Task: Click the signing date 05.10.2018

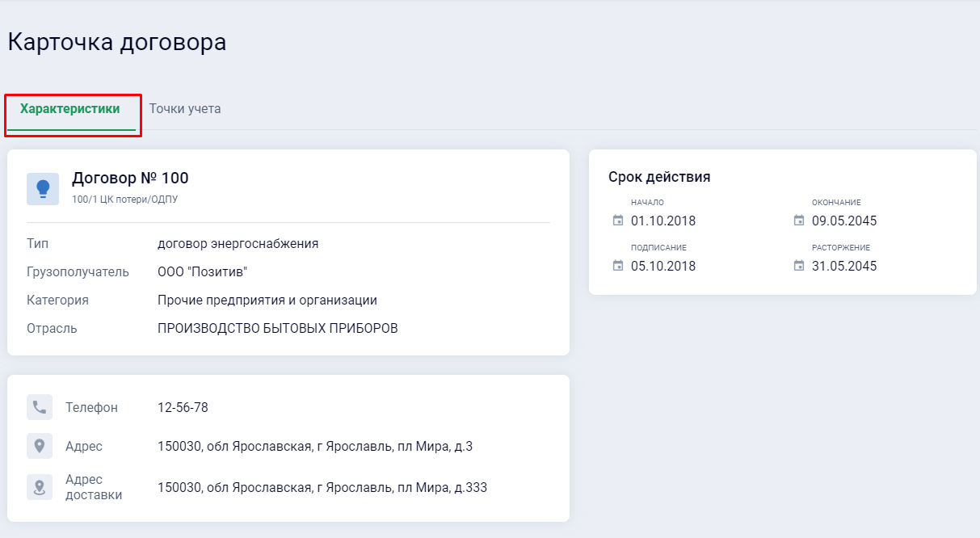Action: pyautogui.click(x=663, y=267)
